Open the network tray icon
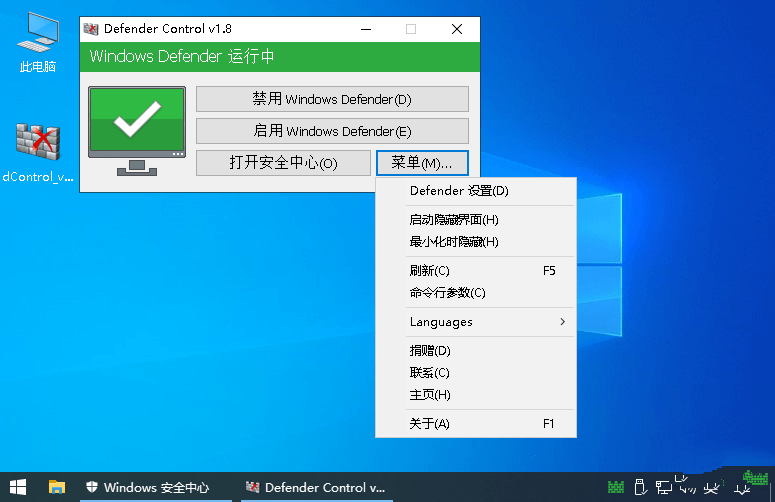 (x=664, y=487)
